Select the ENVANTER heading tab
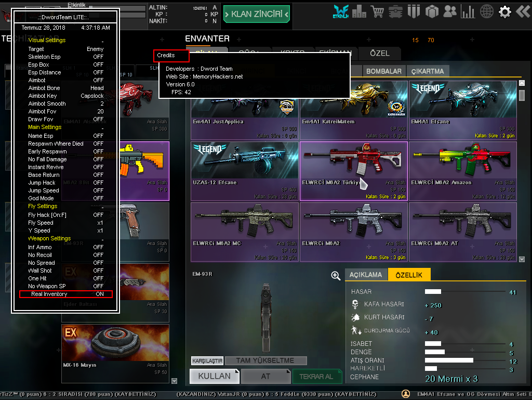Image resolution: width=532 pixels, height=400 pixels. click(207, 38)
